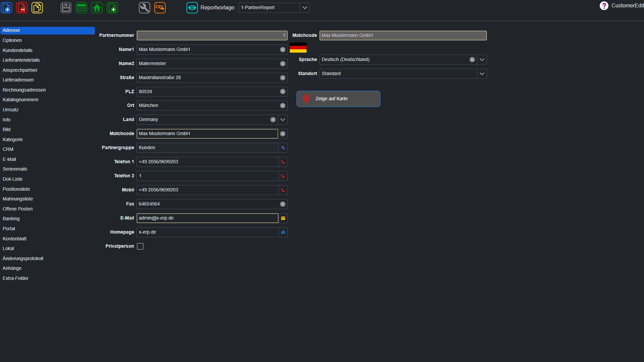This screenshot has height=362, width=644.
Task: Expand the Standort dropdown arrow
Action: point(482,74)
